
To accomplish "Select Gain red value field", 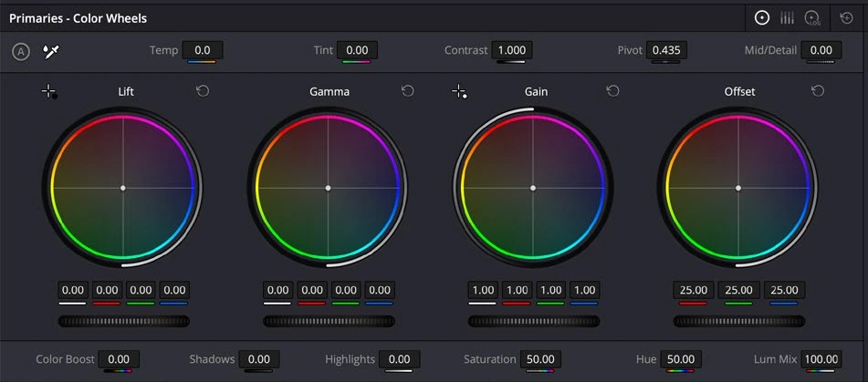I will [x=517, y=290].
